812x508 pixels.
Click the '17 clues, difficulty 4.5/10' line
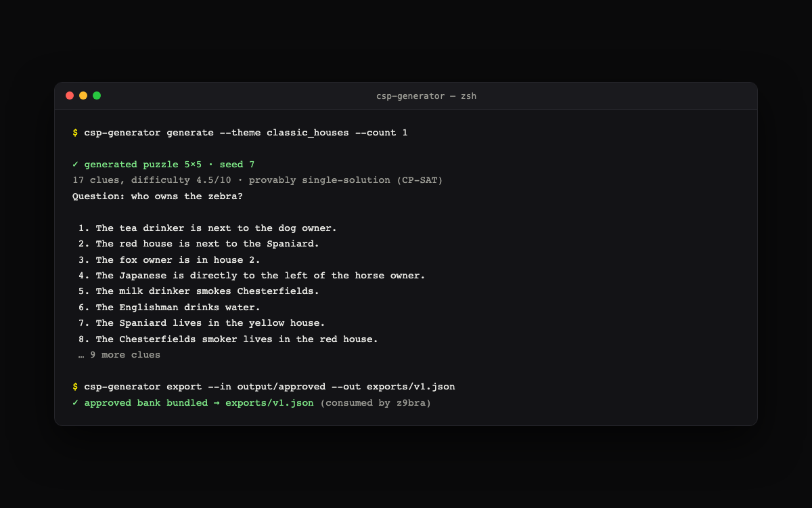(258, 180)
